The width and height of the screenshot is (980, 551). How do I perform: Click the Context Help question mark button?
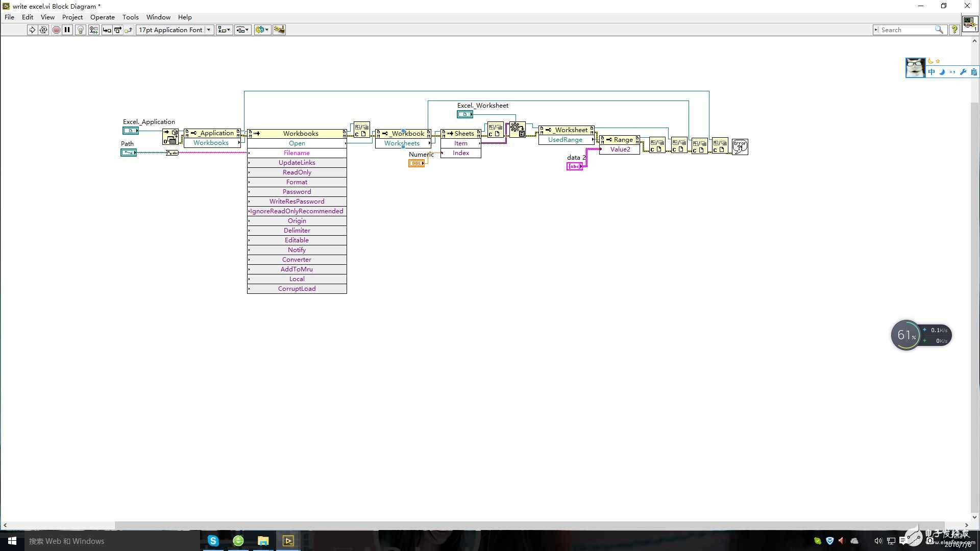click(954, 30)
